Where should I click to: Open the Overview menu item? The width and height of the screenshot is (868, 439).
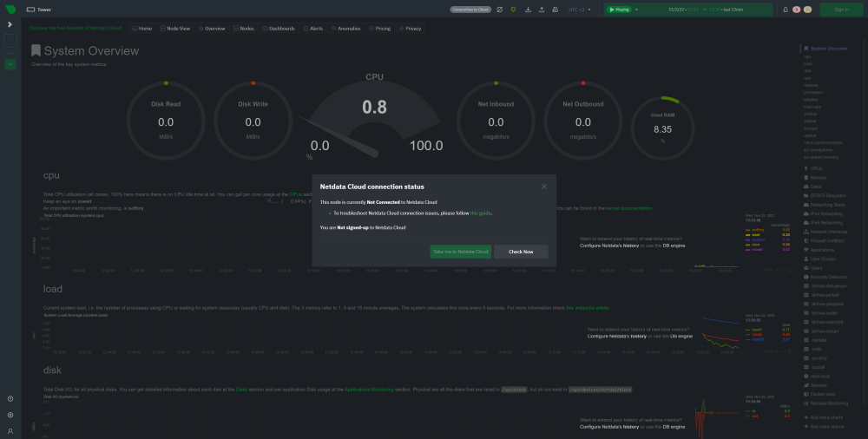pyautogui.click(x=212, y=29)
